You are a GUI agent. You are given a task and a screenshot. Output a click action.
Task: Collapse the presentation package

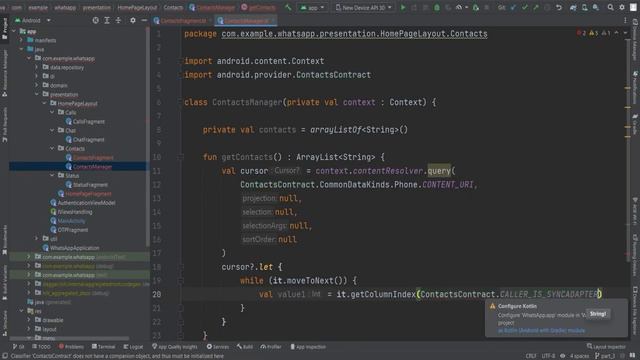point(37,94)
